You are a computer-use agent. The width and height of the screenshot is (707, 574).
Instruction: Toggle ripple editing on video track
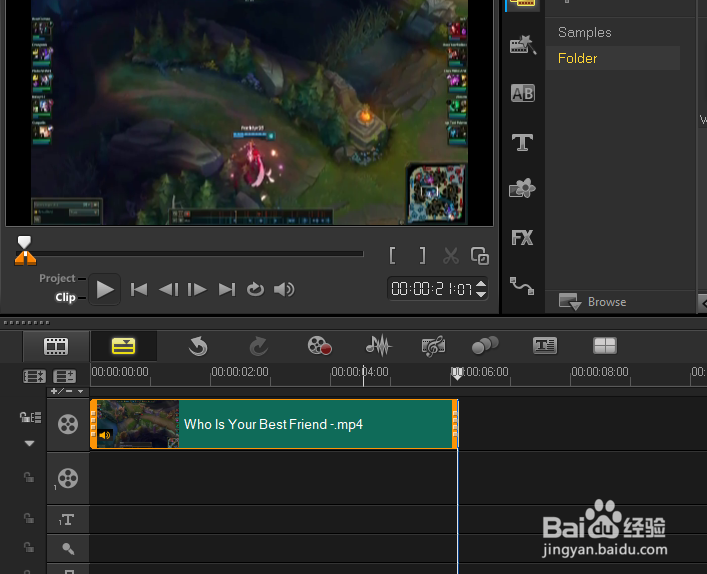coord(30,417)
